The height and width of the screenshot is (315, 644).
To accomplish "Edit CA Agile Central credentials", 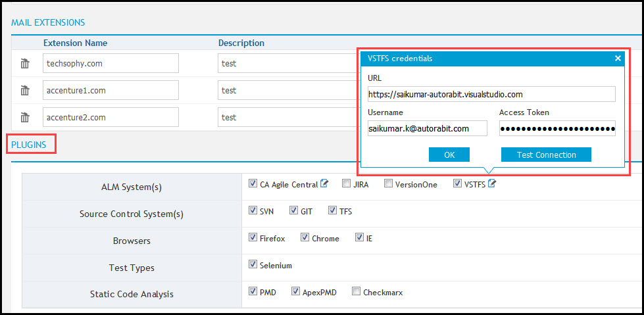I will pyautogui.click(x=324, y=184).
